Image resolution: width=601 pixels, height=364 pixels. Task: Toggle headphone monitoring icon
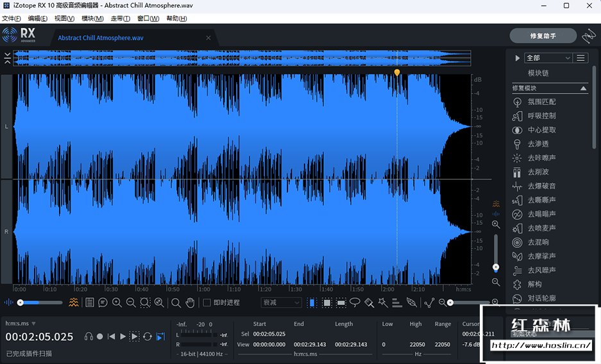pos(89,336)
